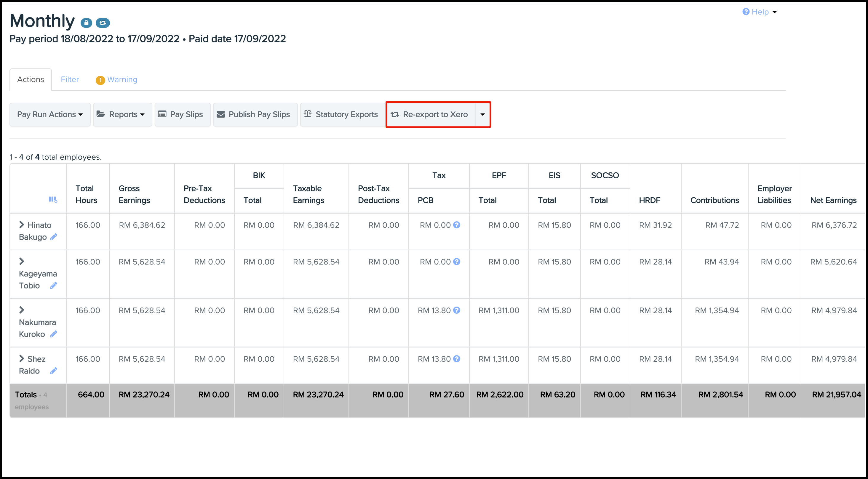This screenshot has width=868, height=479.
Task: Click PCB help icon in Nakumara Kuroko row
Action: tap(457, 310)
